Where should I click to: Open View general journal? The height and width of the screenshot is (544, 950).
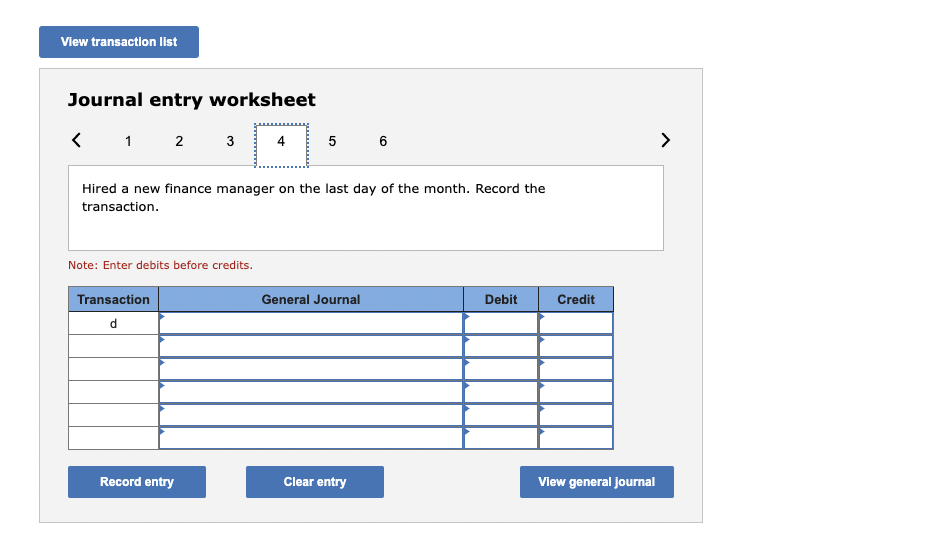597,482
